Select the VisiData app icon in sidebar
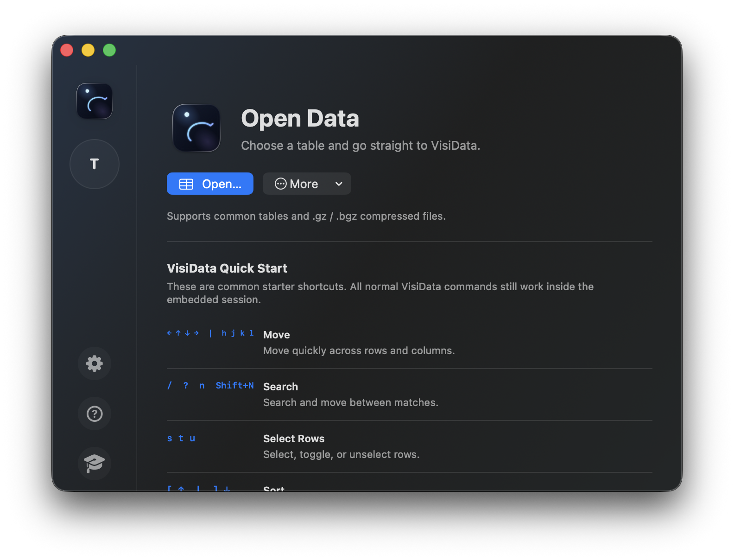The width and height of the screenshot is (734, 560). (95, 101)
